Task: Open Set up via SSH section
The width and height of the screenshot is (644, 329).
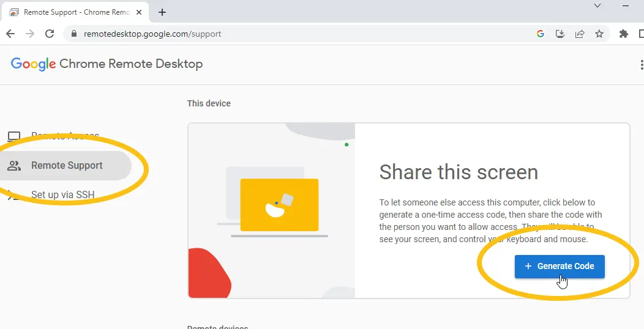Action: (62, 194)
